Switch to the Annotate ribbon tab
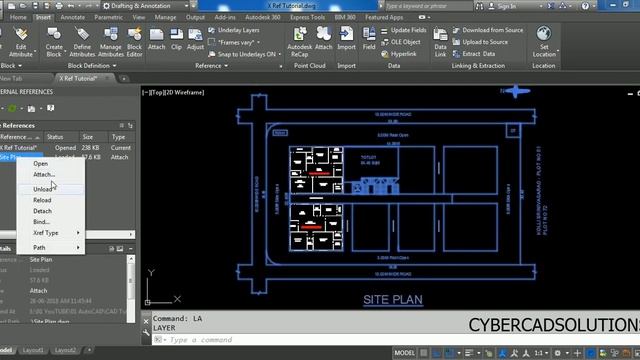 73,18
